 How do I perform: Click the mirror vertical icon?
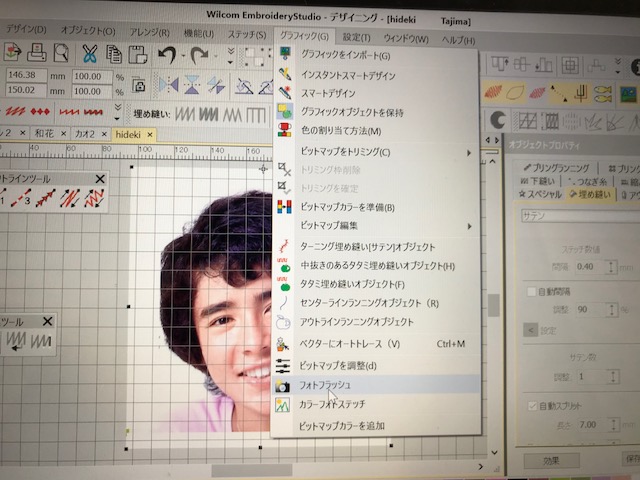click(191, 85)
